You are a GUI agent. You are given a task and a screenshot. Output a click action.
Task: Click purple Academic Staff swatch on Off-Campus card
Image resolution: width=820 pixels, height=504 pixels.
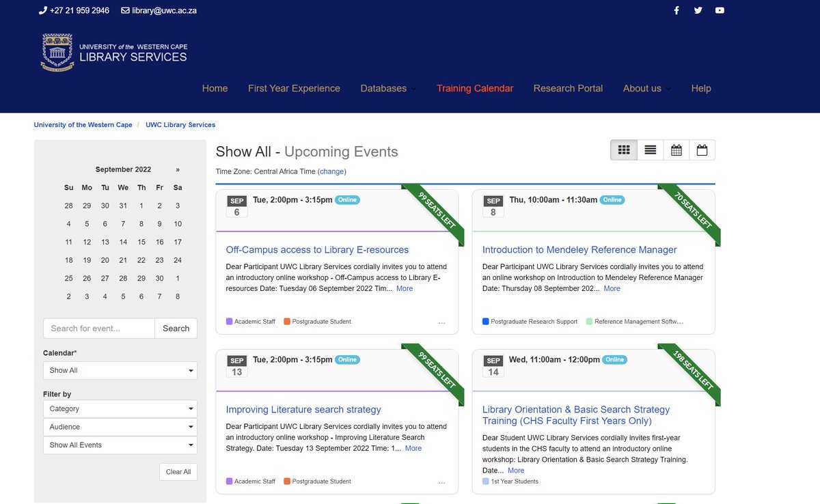coord(229,322)
